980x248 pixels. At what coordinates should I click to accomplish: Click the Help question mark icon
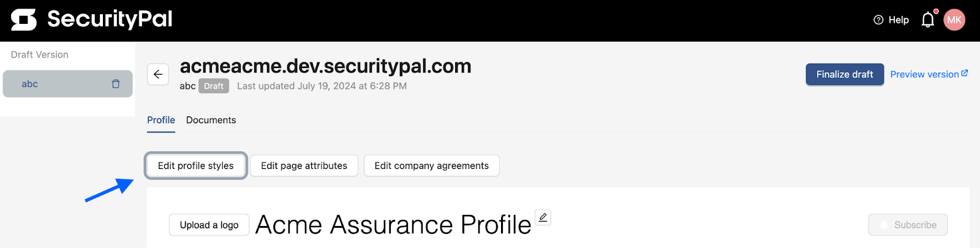pos(878,20)
